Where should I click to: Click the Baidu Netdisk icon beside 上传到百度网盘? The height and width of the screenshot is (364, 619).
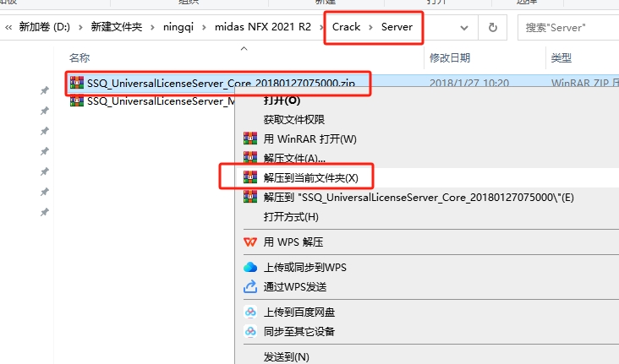(x=250, y=312)
